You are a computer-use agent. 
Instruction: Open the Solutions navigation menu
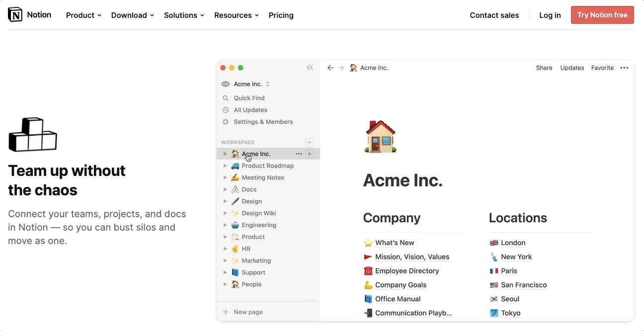[x=184, y=15]
